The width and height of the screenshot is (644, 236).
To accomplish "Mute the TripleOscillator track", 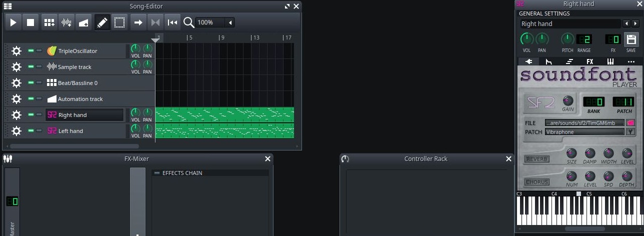I will coord(31,50).
